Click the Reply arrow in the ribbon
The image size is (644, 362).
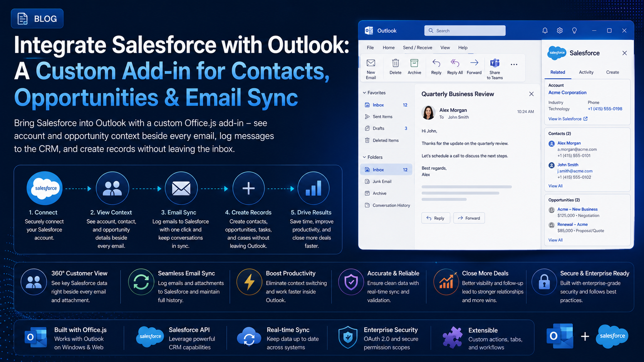click(x=436, y=63)
